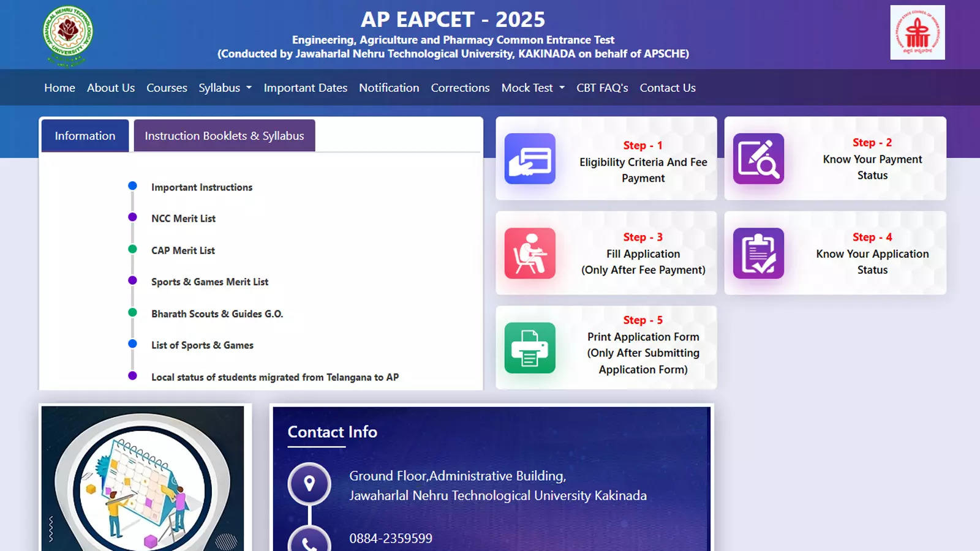
Task: Go to the Corrections menu item
Action: tap(460, 88)
